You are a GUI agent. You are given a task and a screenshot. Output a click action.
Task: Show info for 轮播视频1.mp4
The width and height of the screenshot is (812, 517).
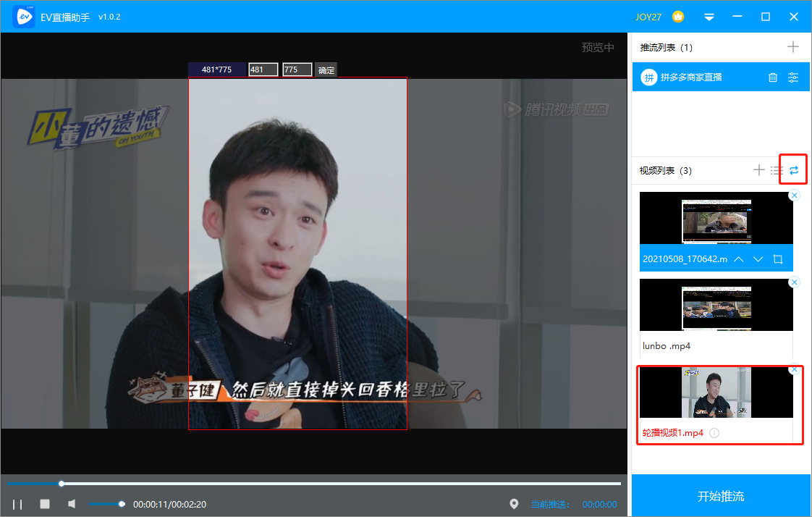pos(714,433)
